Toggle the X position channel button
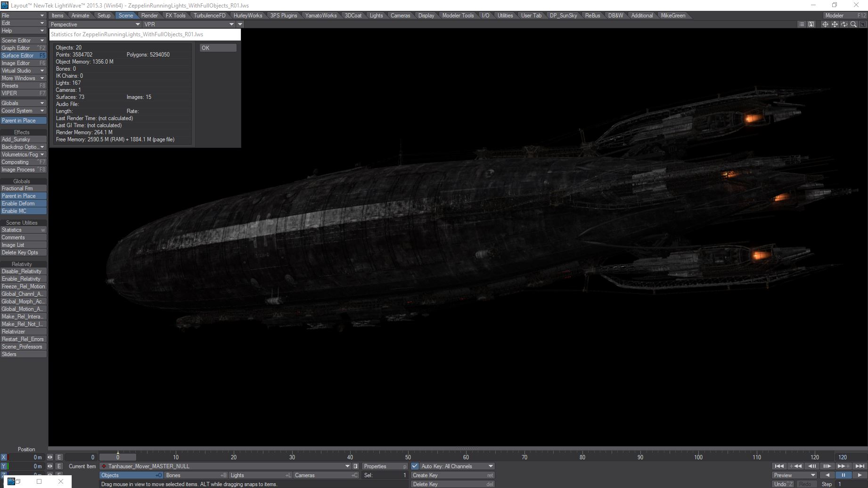This screenshot has width=868, height=488. (4, 457)
